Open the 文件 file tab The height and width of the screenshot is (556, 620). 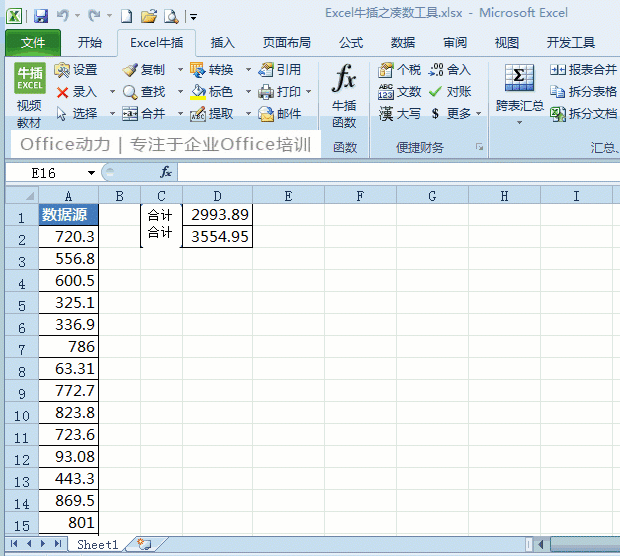click(33, 43)
